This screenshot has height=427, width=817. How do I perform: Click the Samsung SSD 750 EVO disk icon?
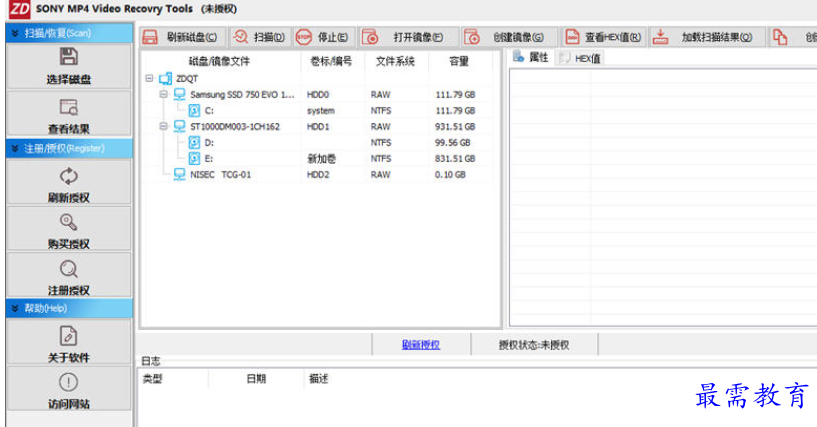(x=180, y=94)
